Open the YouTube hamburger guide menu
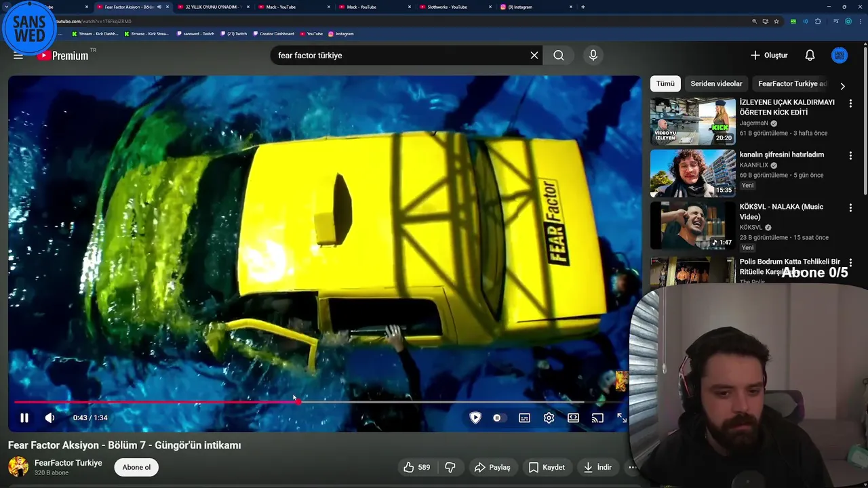The image size is (868, 488). (x=18, y=56)
